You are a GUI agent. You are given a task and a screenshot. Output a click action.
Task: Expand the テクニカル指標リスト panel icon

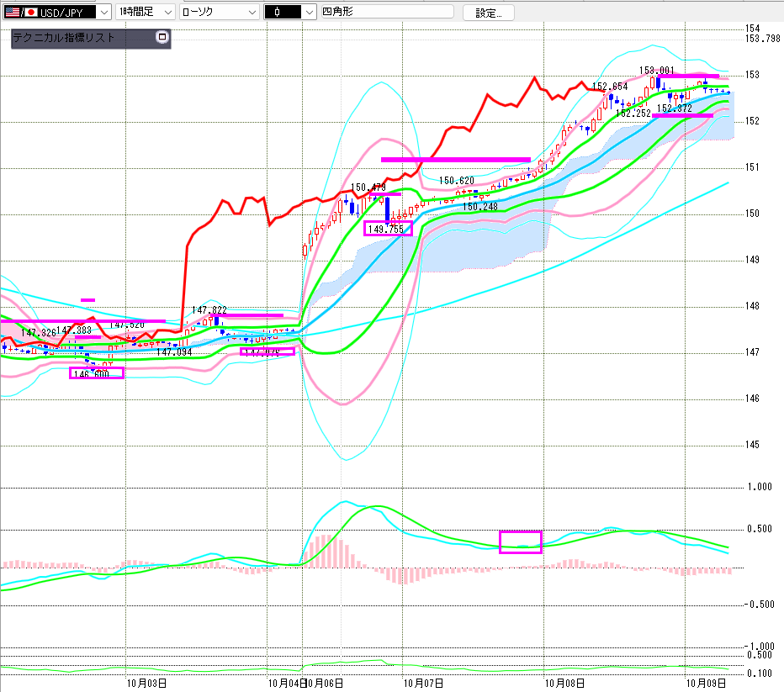tap(162, 37)
